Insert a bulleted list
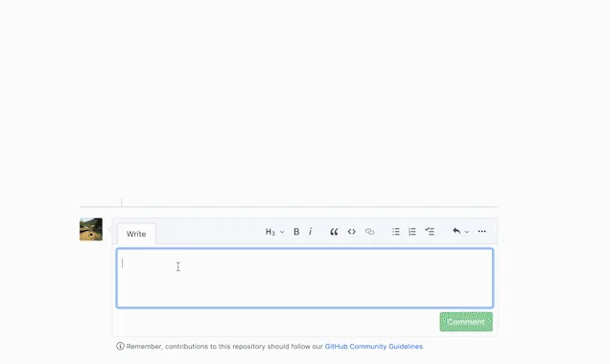 tap(396, 232)
